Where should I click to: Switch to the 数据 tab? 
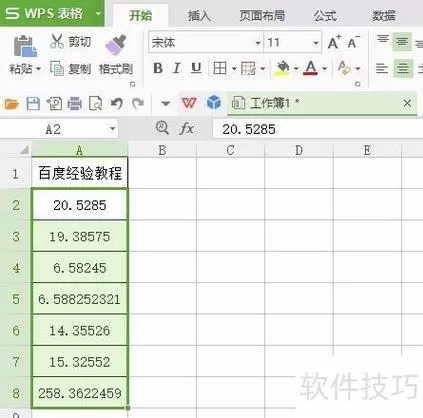[x=384, y=15]
